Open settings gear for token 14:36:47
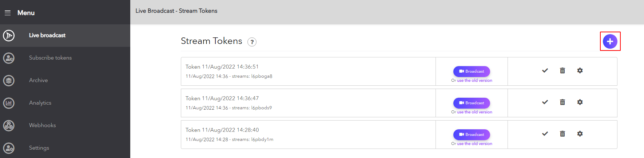Screen dimensions: 644x158 (580, 102)
